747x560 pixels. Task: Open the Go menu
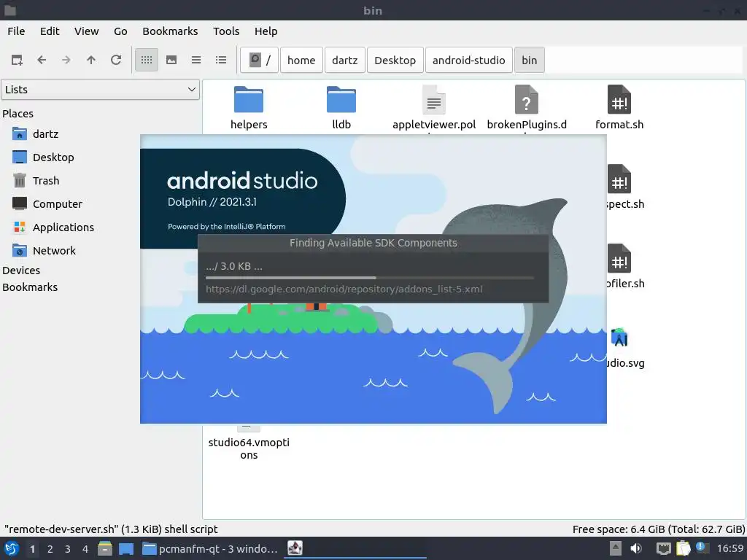(120, 31)
